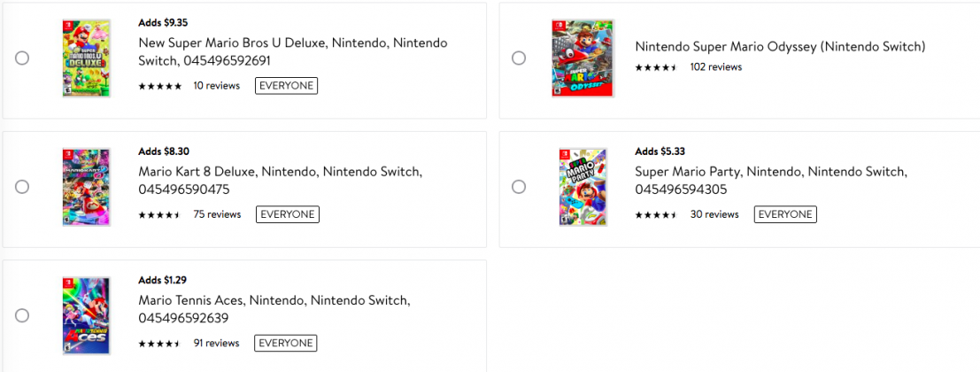
Task: Click New Super Mario Bros U Deluxe cover image
Action: point(86,58)
